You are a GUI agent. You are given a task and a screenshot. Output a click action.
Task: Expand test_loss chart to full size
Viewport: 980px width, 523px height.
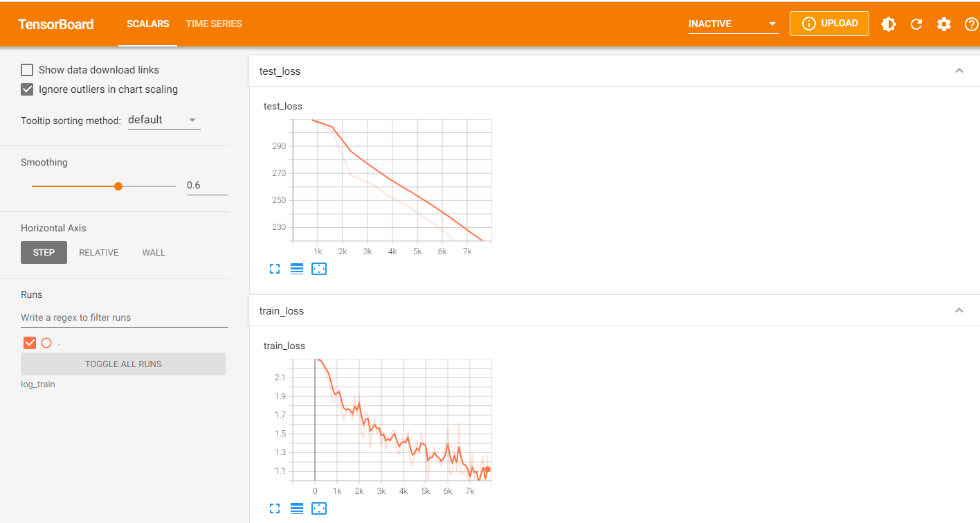(275, 269)
